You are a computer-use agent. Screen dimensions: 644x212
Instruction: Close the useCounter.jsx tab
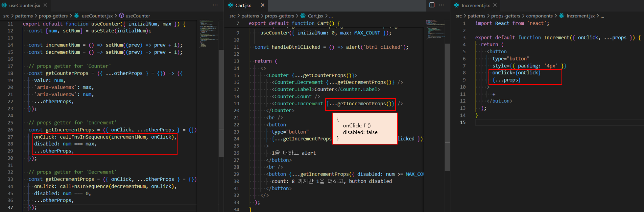[45, 5]
